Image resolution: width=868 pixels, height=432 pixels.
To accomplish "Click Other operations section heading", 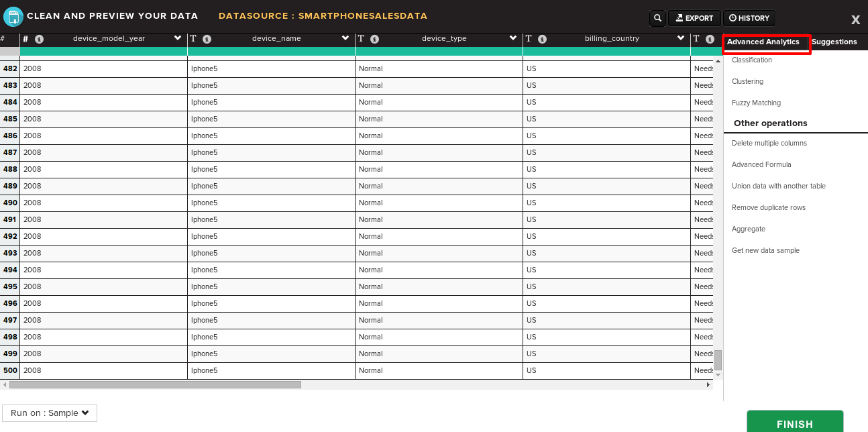I will [x=771, y=123].
